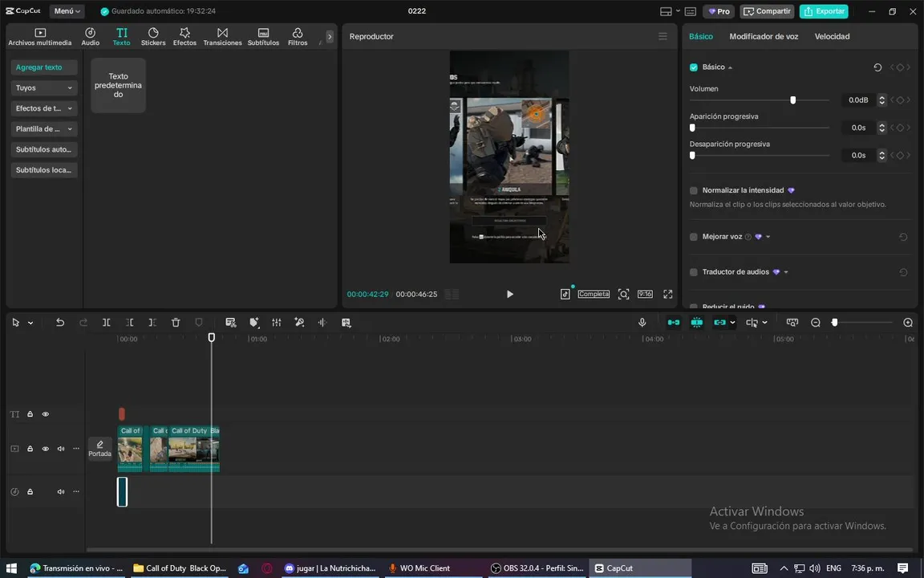Open preview axis dropdown arrow
The image size is (924, 578).
pyautogui.click(x=765, y=323)
